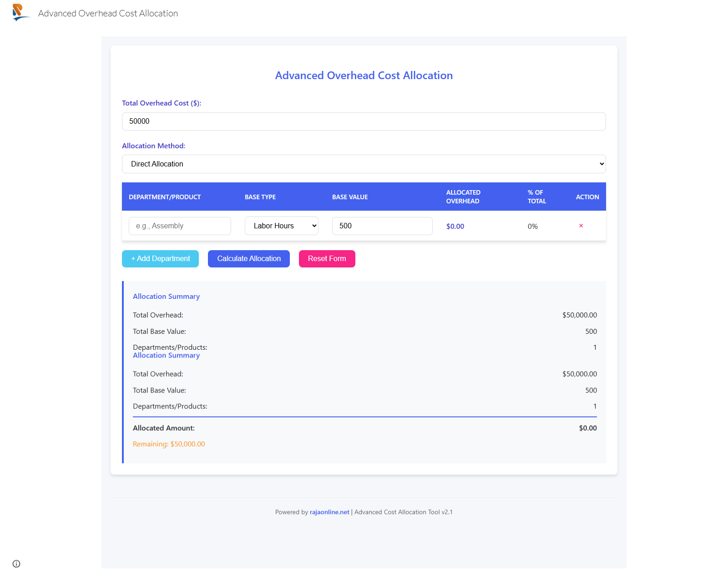Click the 0% of total cell

pos(533,227)
